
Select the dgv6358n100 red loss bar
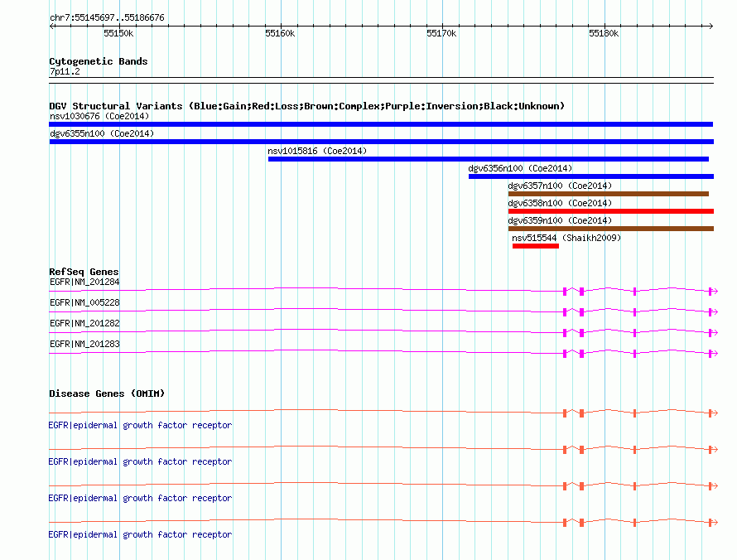(x=611, y=211)
